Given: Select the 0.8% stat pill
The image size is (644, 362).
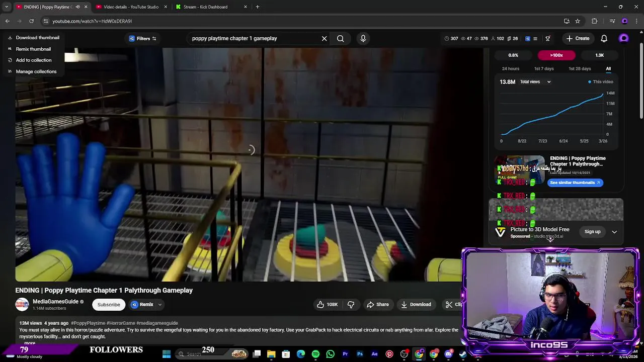Looking at the screenshot, I should [513, 55].
